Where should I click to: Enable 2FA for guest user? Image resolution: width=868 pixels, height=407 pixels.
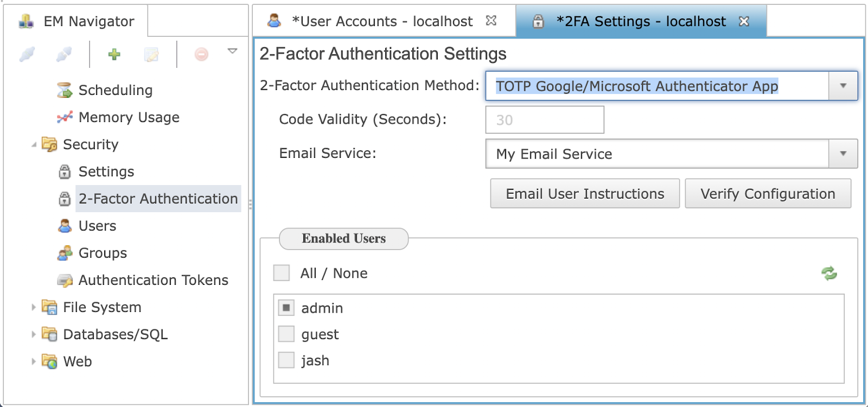point(286,334)
